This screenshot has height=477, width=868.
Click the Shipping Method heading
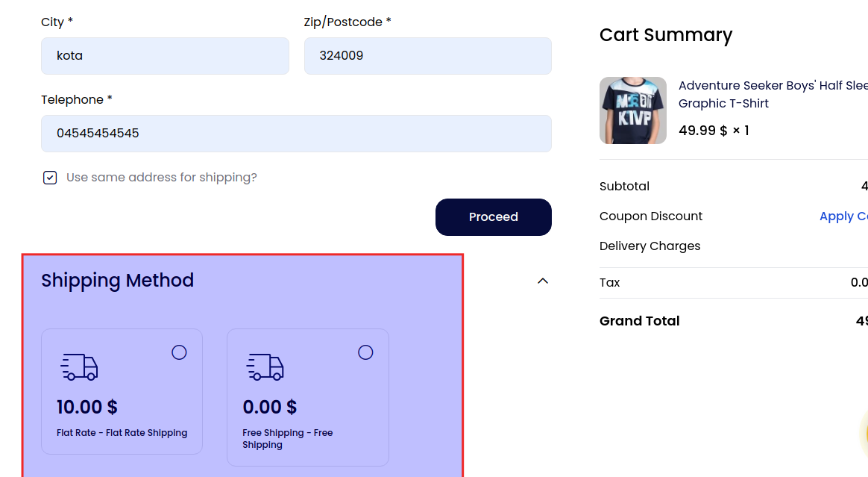(x=118, y=280)
